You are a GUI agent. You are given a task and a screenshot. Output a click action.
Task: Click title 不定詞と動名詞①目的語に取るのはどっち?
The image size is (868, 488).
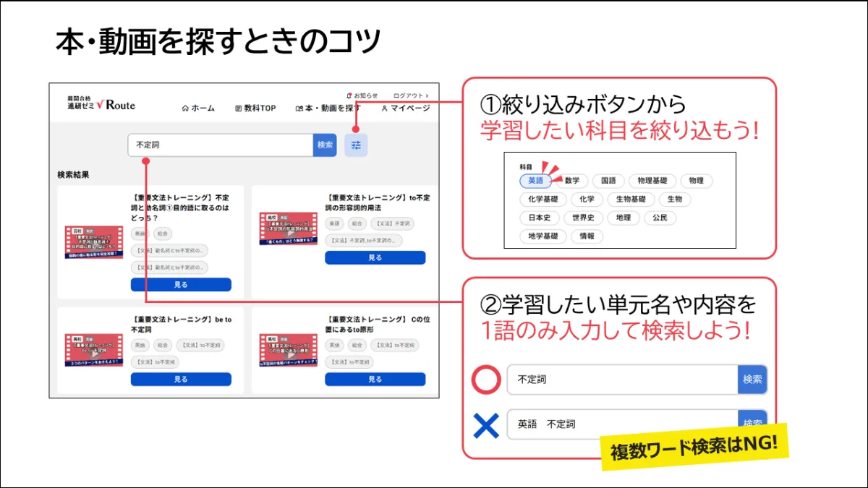pos(182,207)
